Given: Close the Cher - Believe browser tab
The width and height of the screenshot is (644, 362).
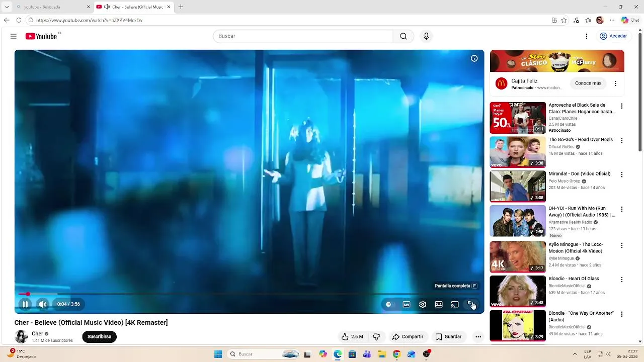Looking at the screenshot, I should 169,7.
